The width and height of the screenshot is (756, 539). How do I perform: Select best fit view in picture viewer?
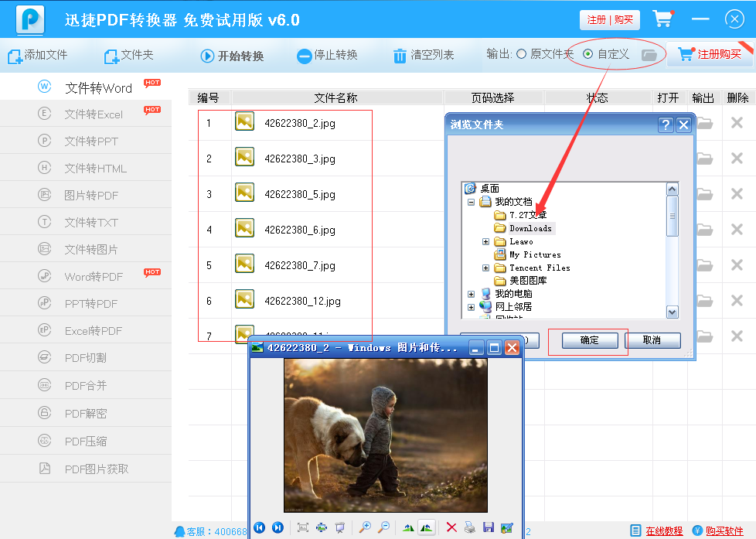click(x=303, y=527)
